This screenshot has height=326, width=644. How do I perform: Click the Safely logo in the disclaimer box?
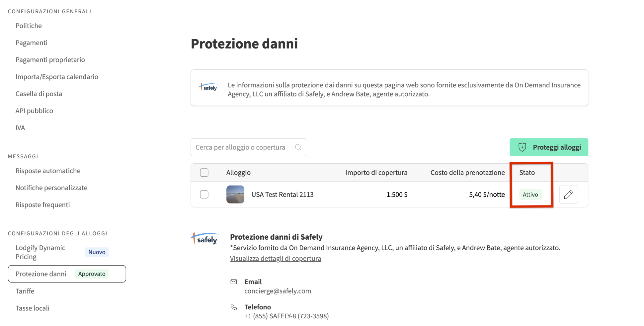click(208, 87)
